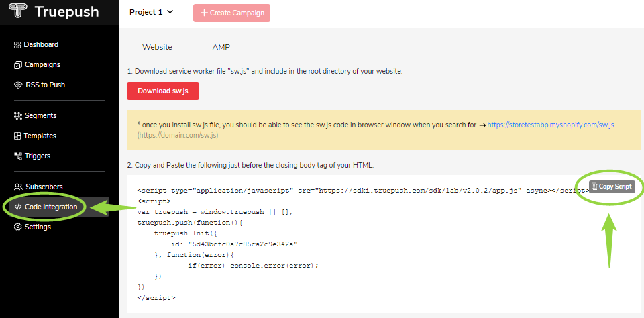
Task: Click the Subscribers people icon
Action: tap(18, 187)
